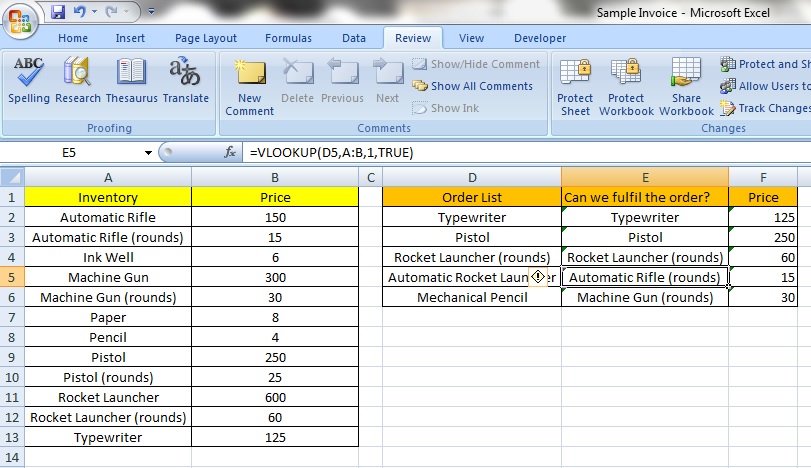Click Protect and Share Workbook
The image size is (811, 468).
click(x=765, y=64)
